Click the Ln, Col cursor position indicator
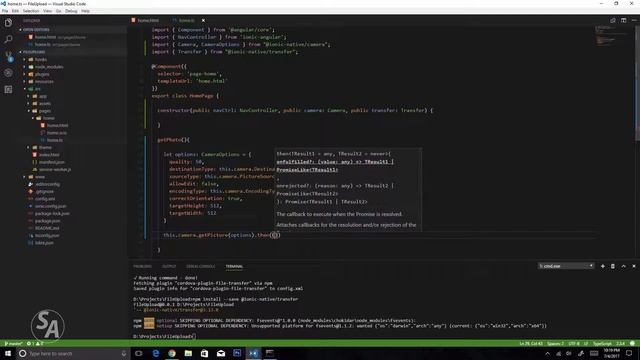 coord(531,344)
